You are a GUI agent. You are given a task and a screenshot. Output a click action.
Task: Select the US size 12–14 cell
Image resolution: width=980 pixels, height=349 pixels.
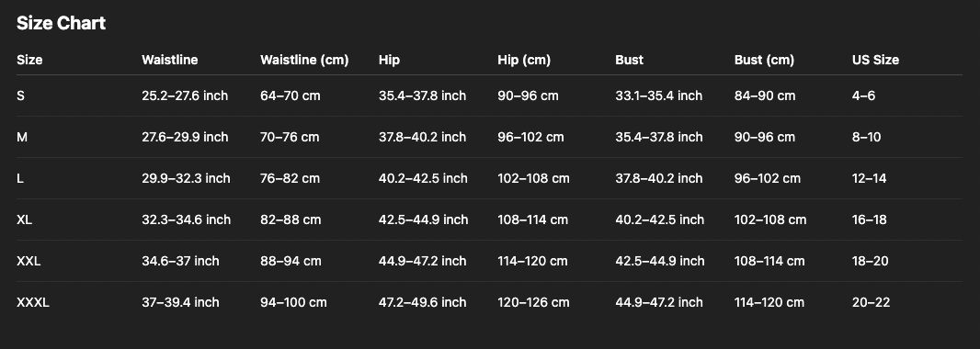869,178
